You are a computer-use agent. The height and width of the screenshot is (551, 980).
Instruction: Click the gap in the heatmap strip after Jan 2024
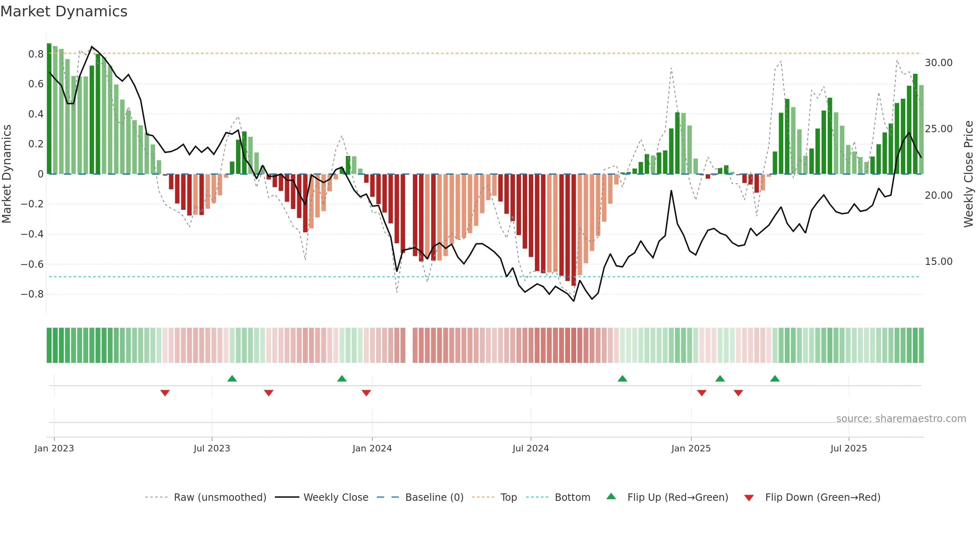[x=409, y=345]
